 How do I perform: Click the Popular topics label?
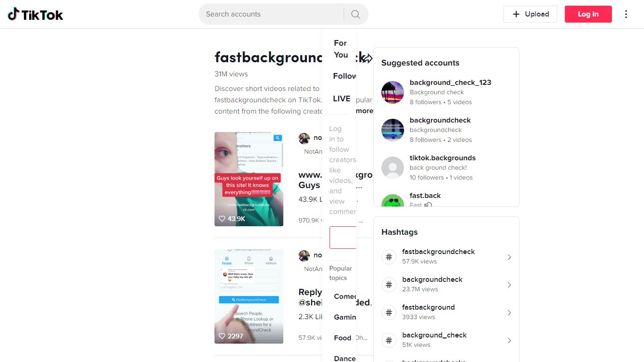point(340,273)
